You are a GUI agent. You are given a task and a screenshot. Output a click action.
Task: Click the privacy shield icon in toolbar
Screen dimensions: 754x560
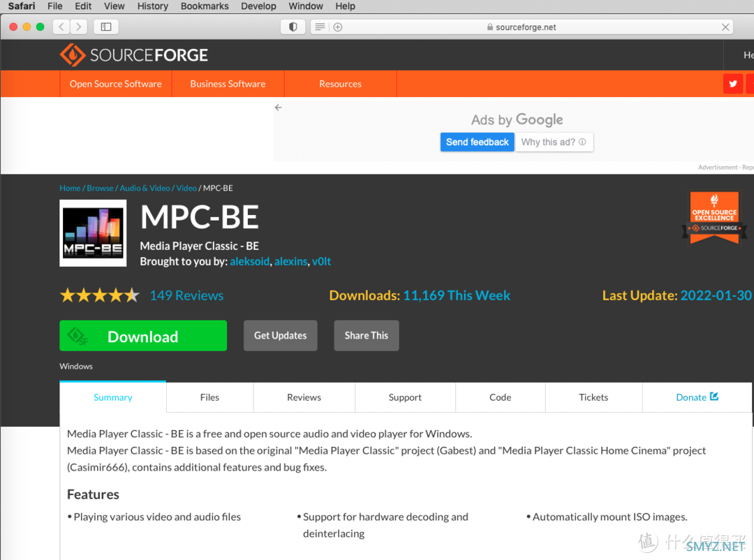293,27
